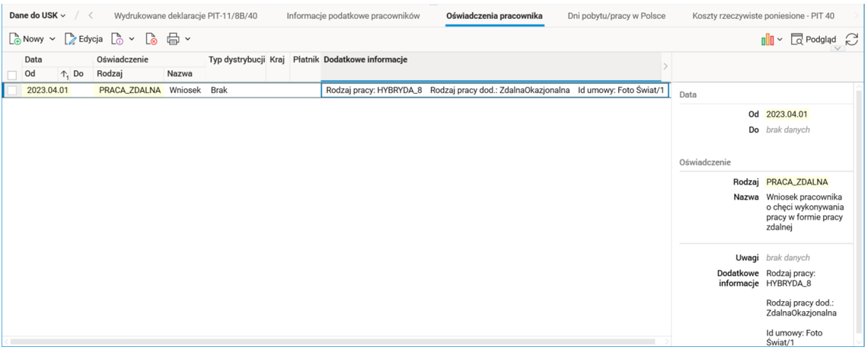Open the dropdown beside the bar chart icon
Screen dimensions: 868x353
pyautogui.click(x=780, y=40)
